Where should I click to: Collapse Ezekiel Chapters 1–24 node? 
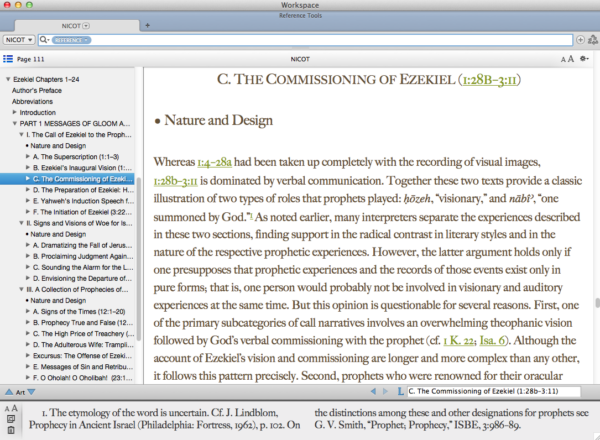click(7, 79)
